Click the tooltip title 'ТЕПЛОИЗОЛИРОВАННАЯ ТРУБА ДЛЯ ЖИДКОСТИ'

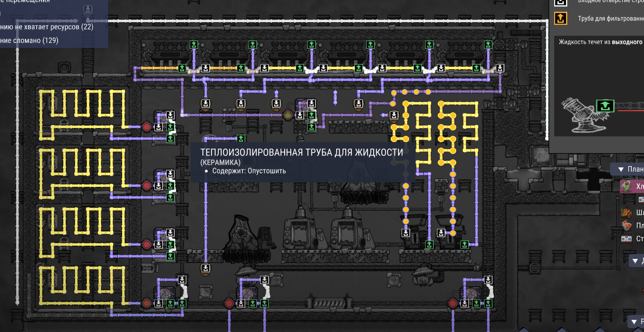(x=302, y=152)
